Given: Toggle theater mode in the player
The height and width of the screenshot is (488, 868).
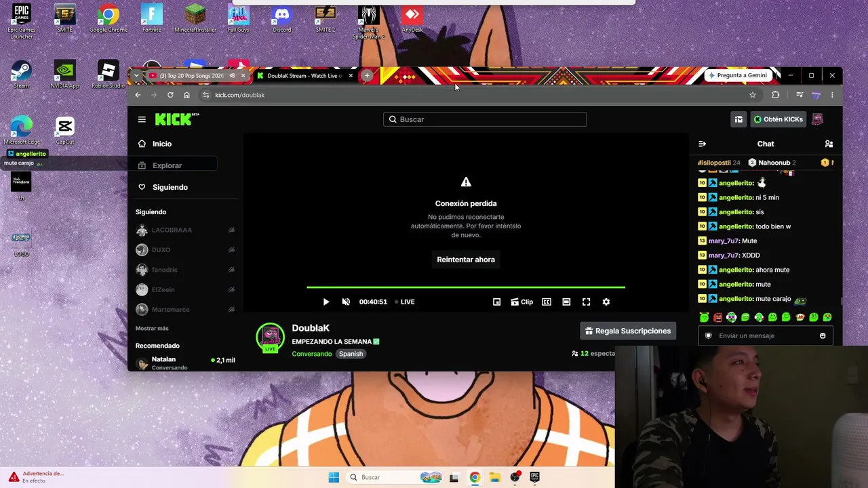Looking at the screenshot, I should [566, 302].
